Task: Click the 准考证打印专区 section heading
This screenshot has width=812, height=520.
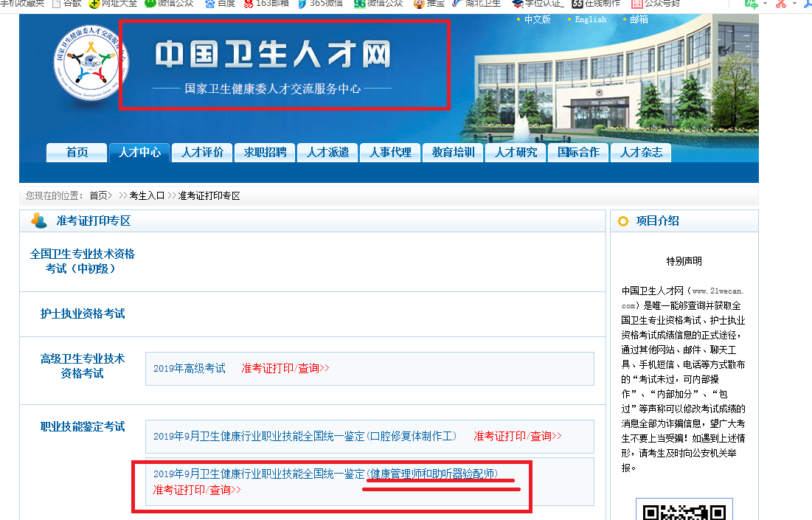Action: (93, 221)
